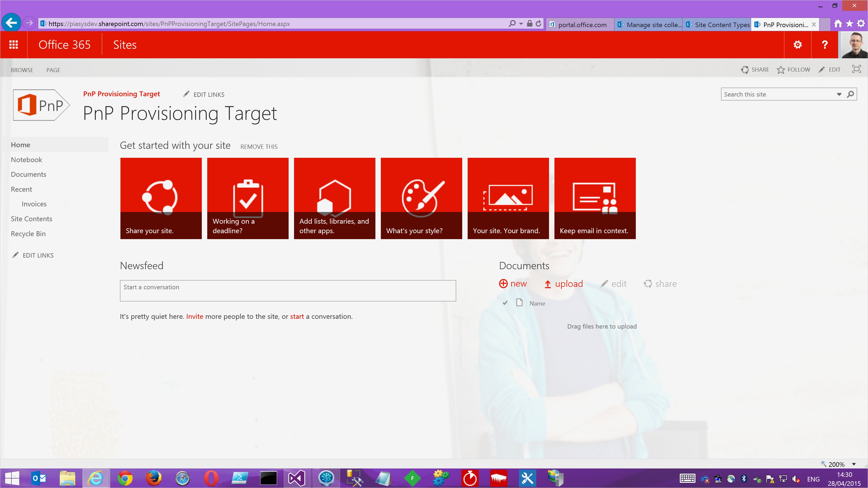This screenshot has height=488, width=868.
Task: Open the zoom level 200% dropdown
Action: tap(854, 464)
